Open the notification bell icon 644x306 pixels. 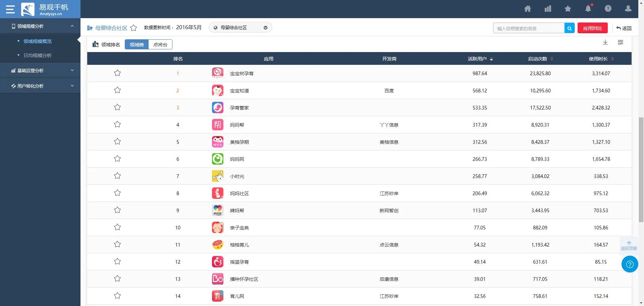click(x=588, y=8)
